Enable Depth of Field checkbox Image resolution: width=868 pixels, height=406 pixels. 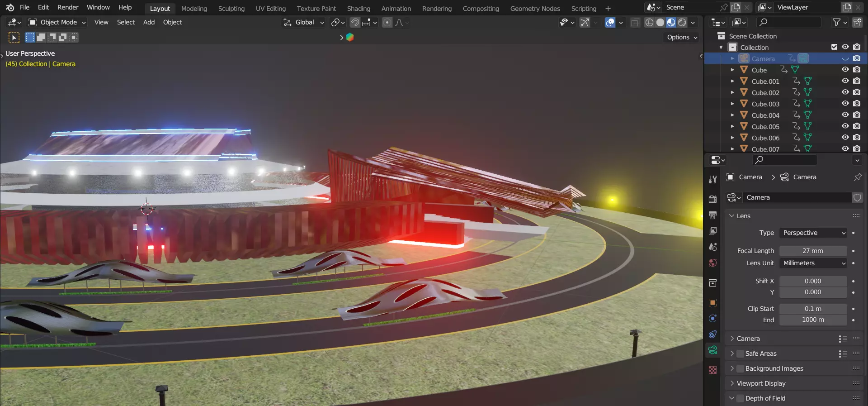740,398
